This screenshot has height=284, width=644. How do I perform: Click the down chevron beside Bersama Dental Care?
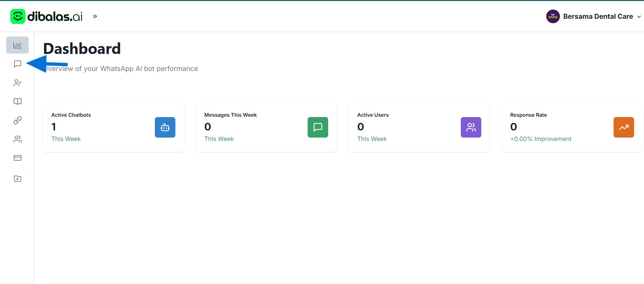pyautogui.click(x=639, y=17)
